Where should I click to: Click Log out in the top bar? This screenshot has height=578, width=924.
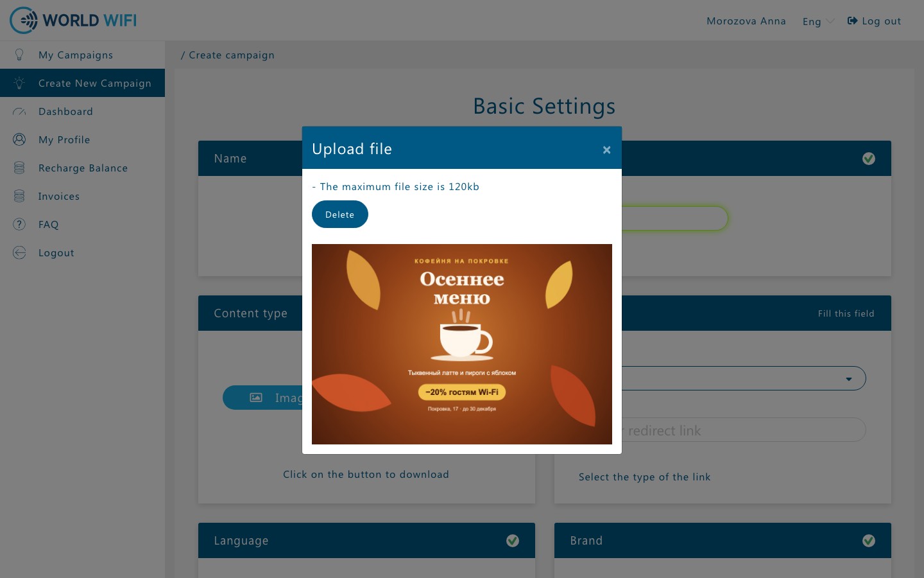[x=874, y=21]
